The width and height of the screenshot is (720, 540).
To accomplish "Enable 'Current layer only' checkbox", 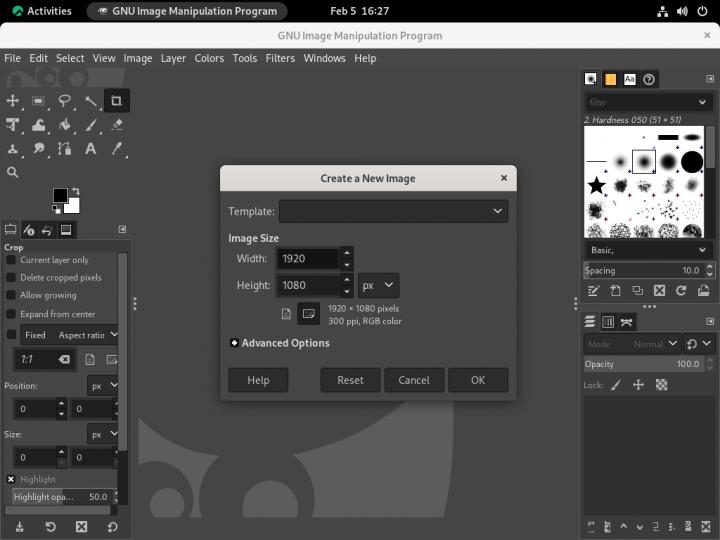I will (x=11, y=260).
